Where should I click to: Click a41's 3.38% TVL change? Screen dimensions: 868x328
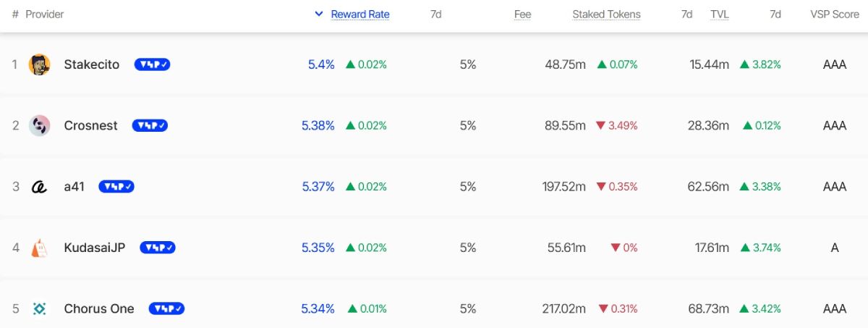coord(760,187)
